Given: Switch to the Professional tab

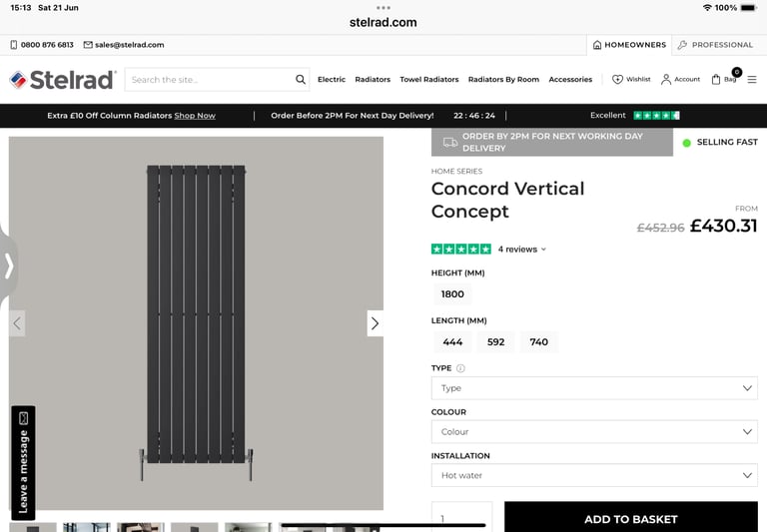Looking at the screenshot, I should pos(715,45).
